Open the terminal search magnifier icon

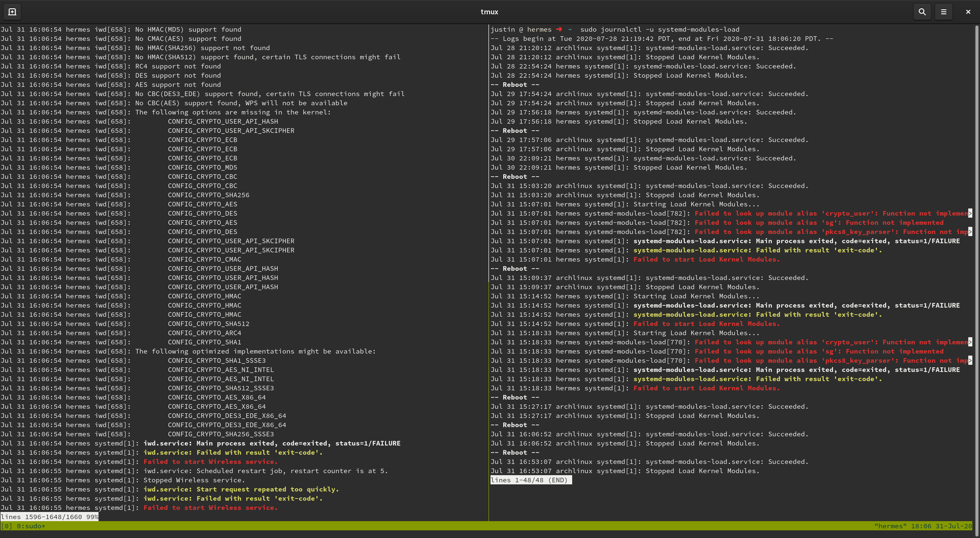(x=922, y=12)
